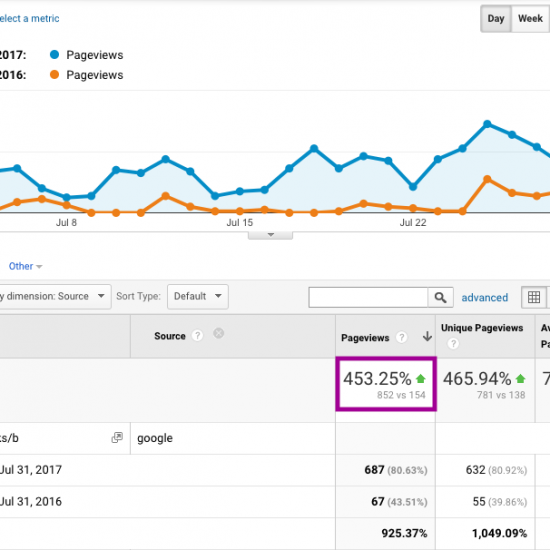Remove the Source secondary dimension

(x=219, y=333)
